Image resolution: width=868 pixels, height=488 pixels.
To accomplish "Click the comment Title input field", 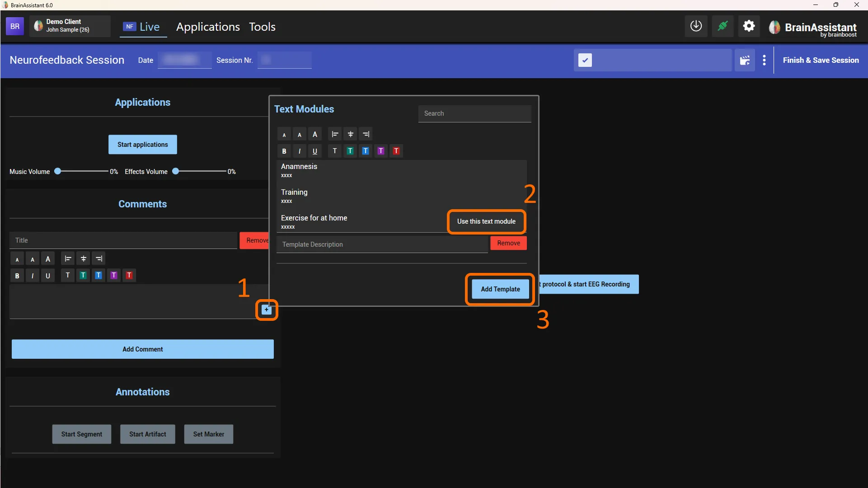I will tap(123, 240).
